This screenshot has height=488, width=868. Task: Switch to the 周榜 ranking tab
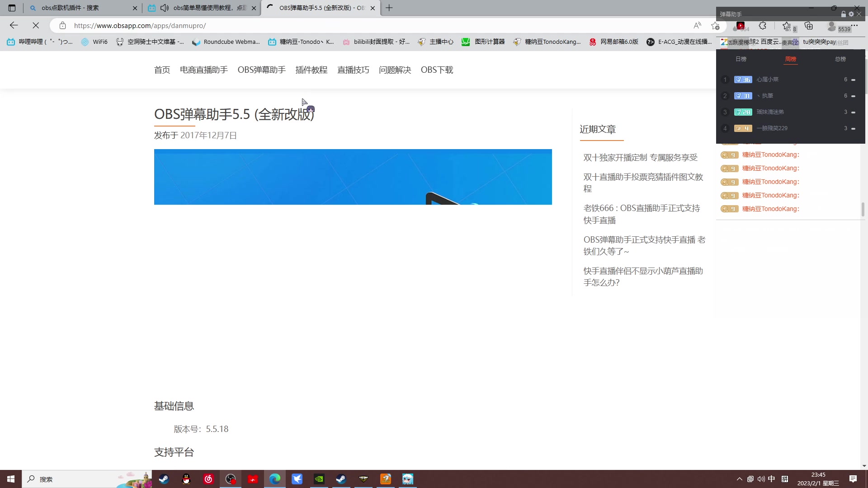791,59
